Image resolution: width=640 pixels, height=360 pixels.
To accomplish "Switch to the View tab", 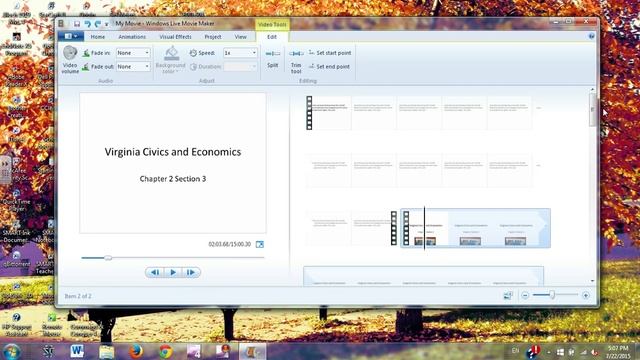I will (x=240, y=37).
